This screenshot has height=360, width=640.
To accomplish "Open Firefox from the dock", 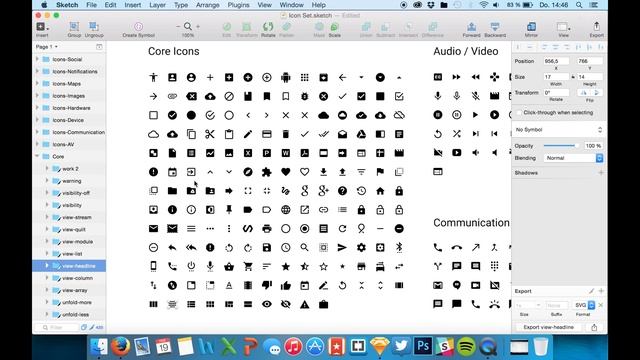I will coord(120,347).
